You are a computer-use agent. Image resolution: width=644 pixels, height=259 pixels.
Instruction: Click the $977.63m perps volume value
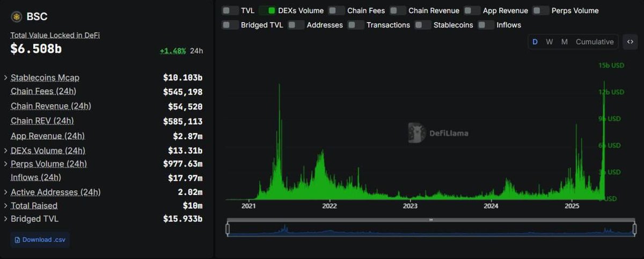[x=183, y=164]
